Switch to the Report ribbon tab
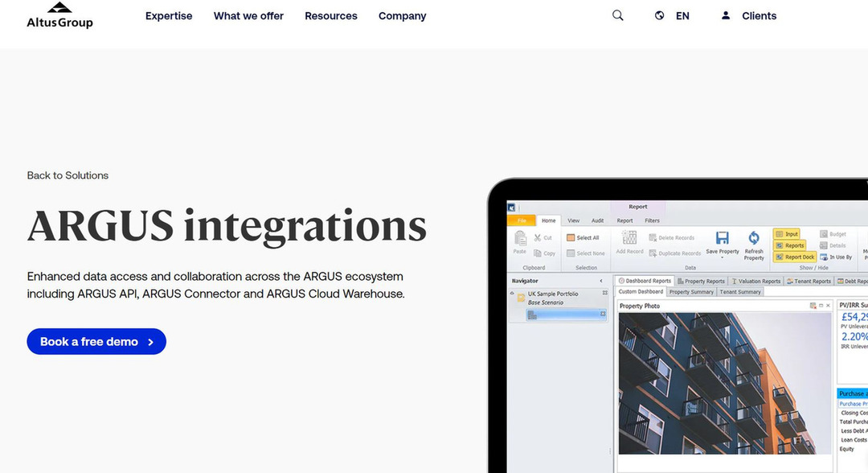This screenshot has width=868, height=473. 624,220
